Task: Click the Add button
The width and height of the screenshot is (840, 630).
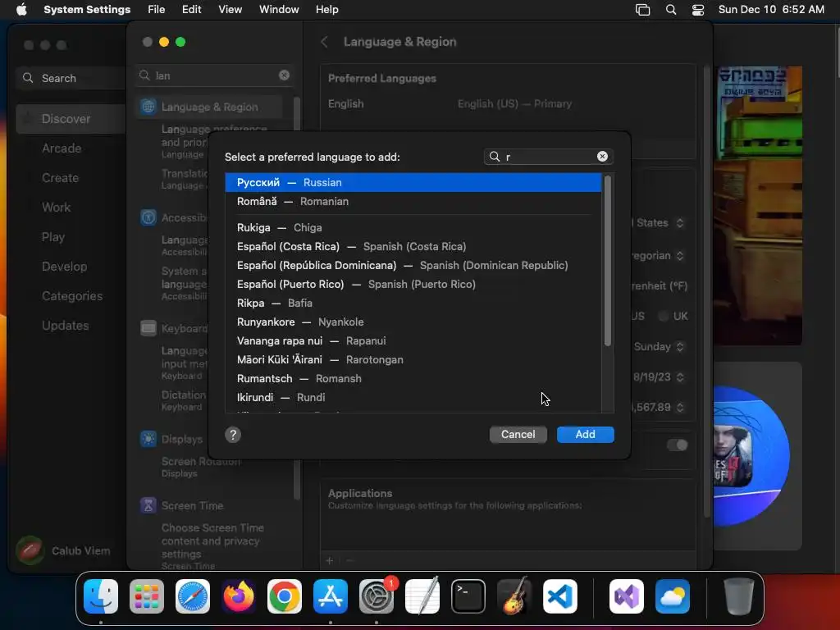Action: [586, 435]
